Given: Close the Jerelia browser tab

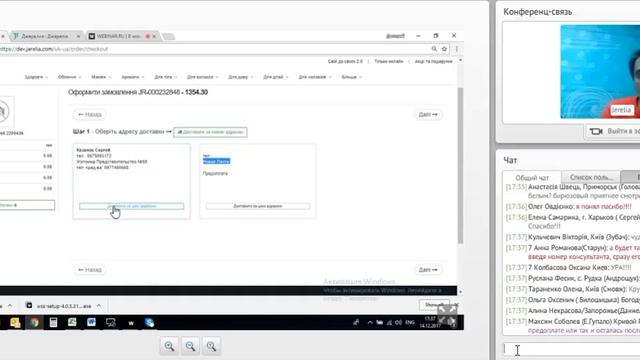Looking at the screenshot, I should (78, 36).
